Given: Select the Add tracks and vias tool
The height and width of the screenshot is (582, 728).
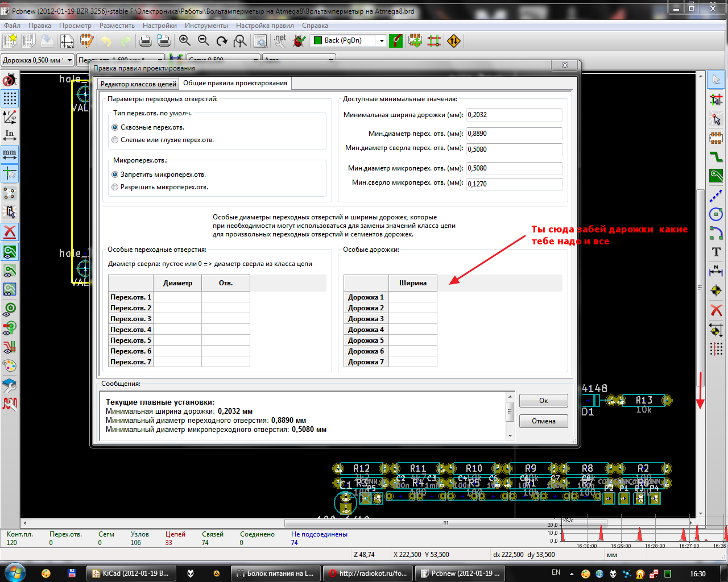Looking at the screenshot, I should 716,156.
